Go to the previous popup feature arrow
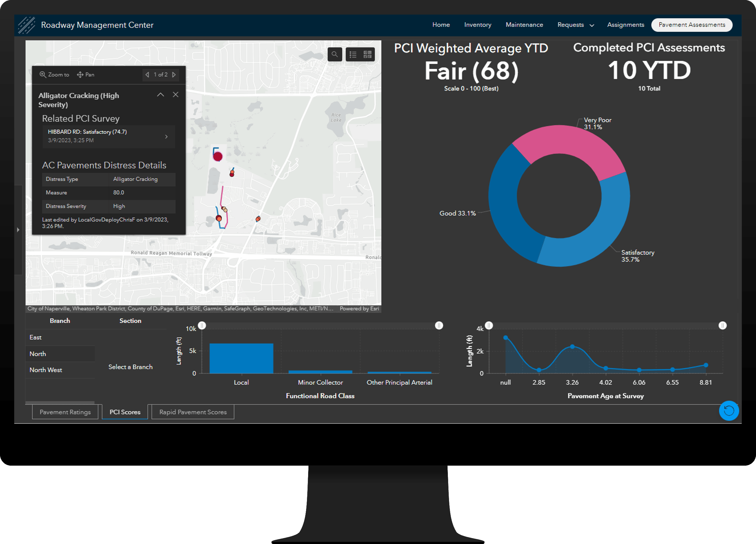 [x=148, y=75]
